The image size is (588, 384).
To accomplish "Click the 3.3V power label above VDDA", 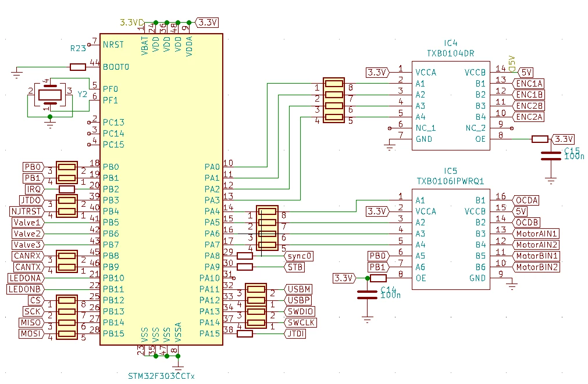I will 207,23.
